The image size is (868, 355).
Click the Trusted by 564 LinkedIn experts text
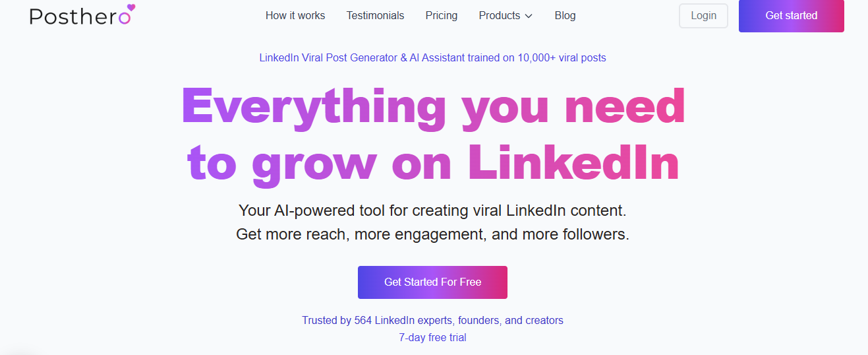(432, 320)
